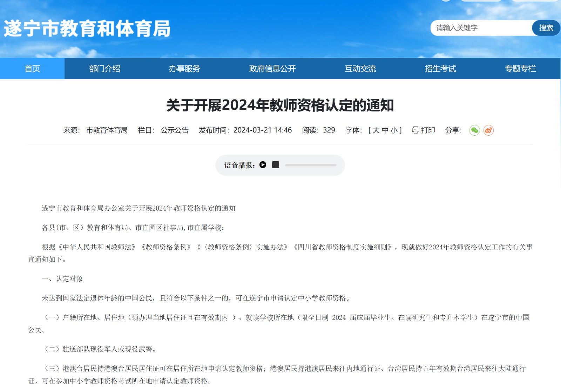Set font size to small (小)
This screenshot has width=561, height=392.
[394, 130]
